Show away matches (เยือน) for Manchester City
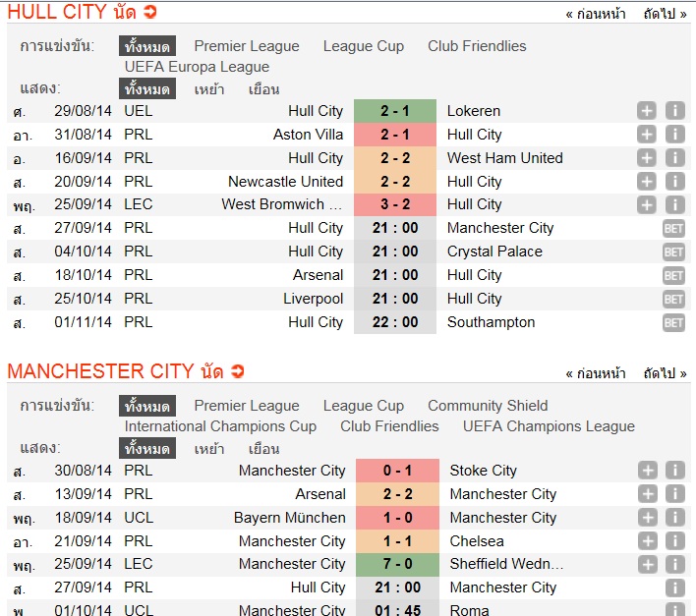696x616 pixels. (263, 449)
